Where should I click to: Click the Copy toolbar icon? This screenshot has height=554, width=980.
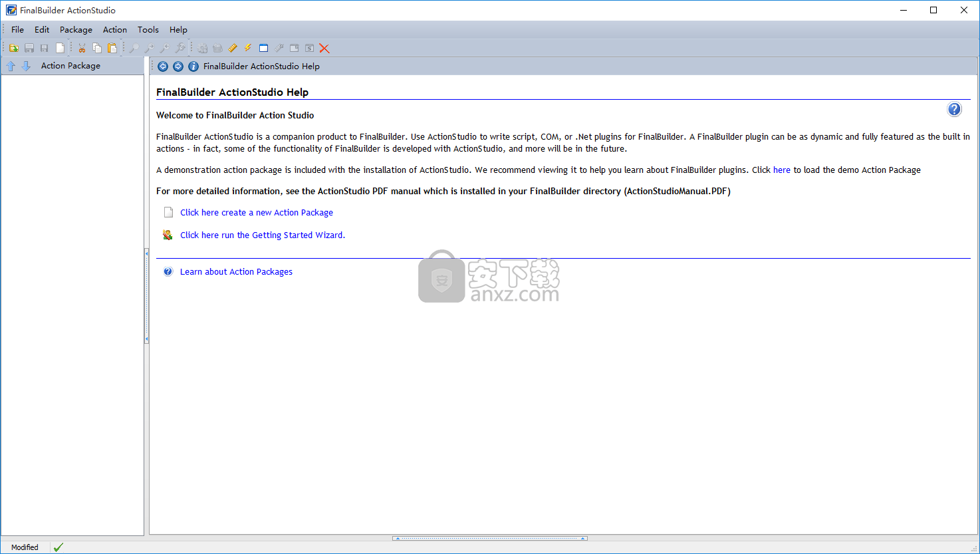tap(97, 48)
